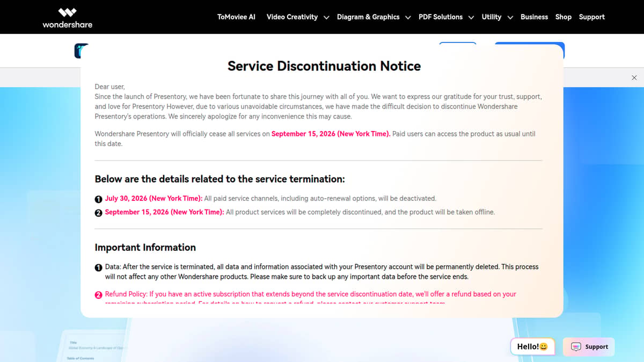Click the Hello! chat bubble
644x362 pixels.
pyautogui.click(x=532, y=346)
